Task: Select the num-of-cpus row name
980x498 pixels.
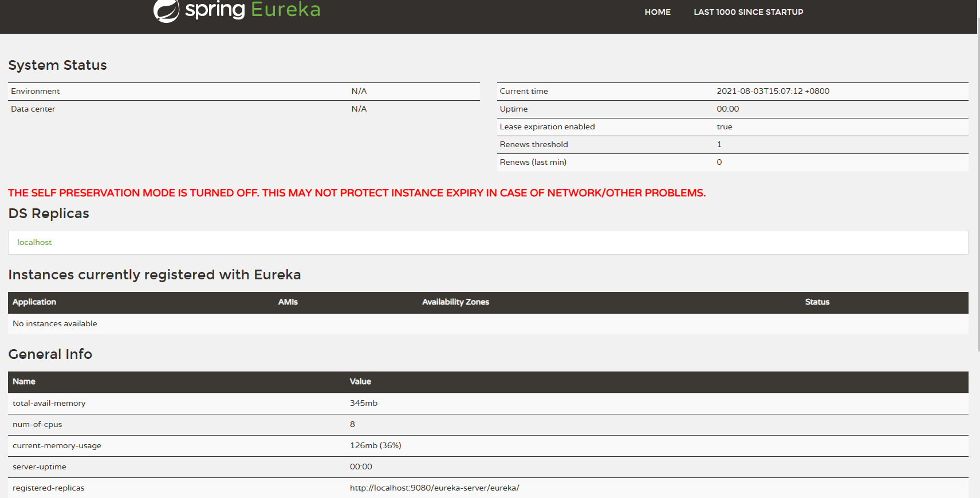Action: pos(37,424)
